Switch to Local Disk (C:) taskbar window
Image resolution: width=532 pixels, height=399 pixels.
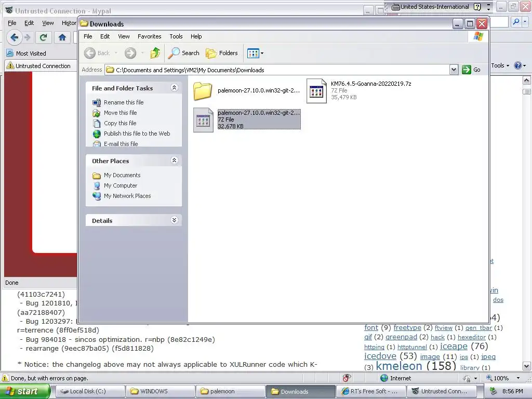[89, 391]
